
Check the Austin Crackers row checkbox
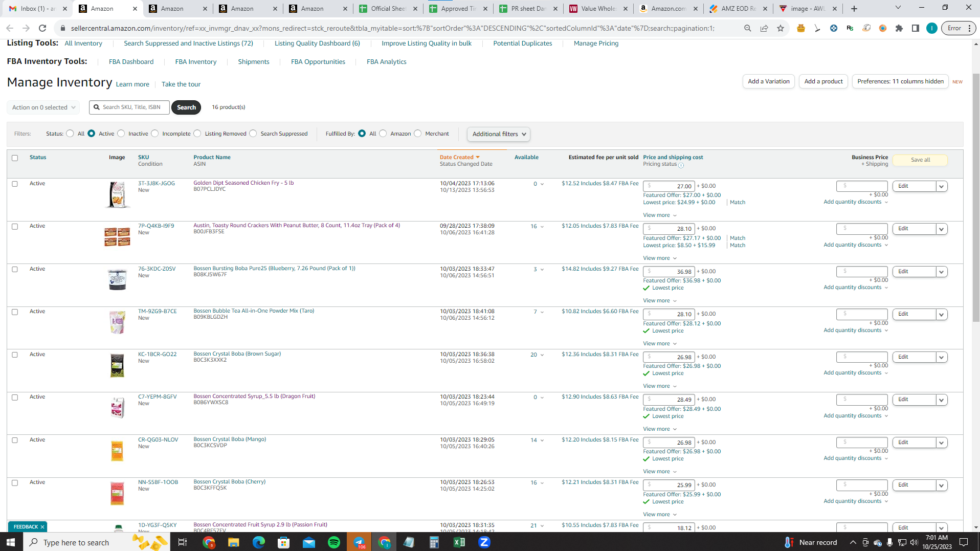[15, 227]
